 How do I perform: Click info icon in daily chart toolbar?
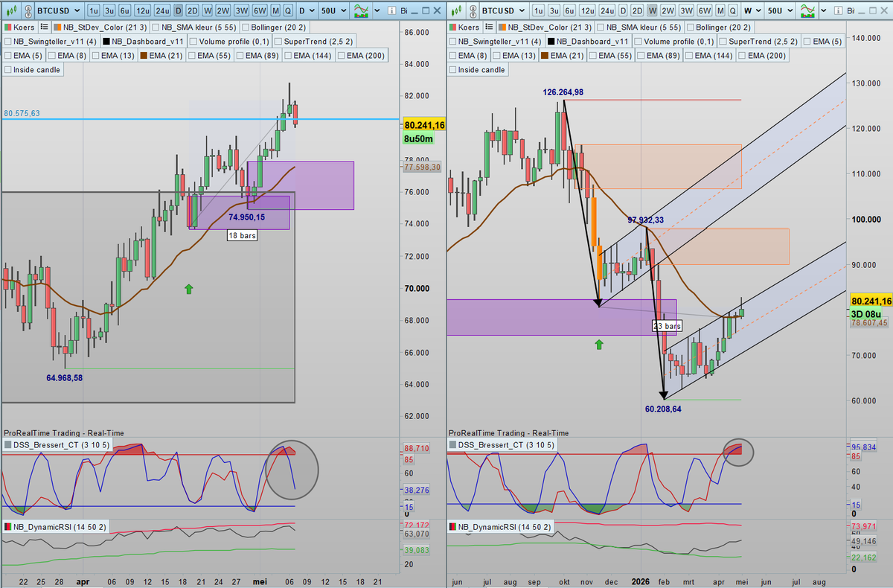click(x=391, y=10)
